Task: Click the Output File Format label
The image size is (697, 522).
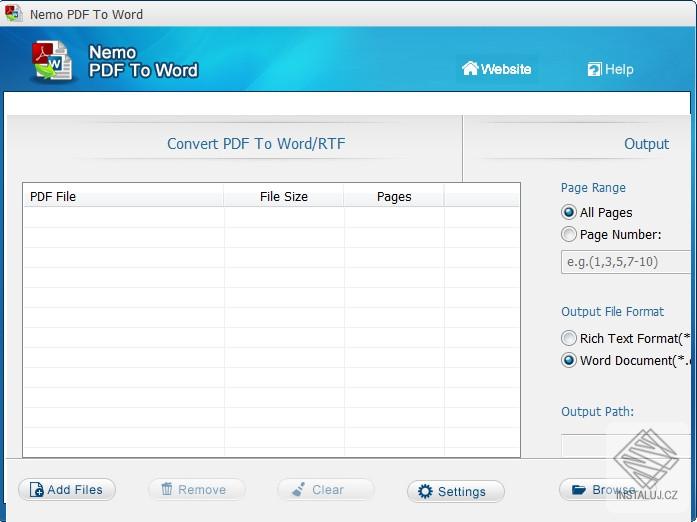Action: pos(612,311)
